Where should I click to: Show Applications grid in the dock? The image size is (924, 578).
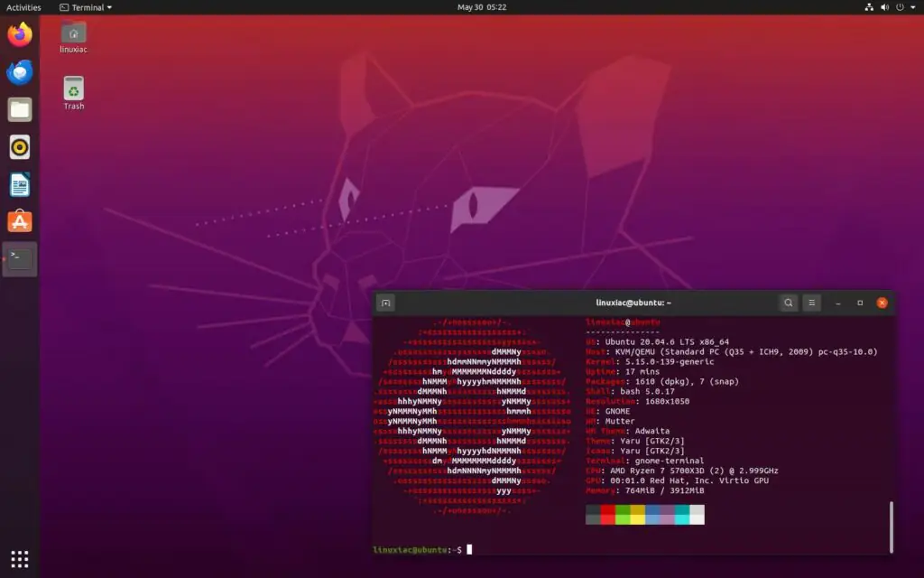[x=20, y=558]
